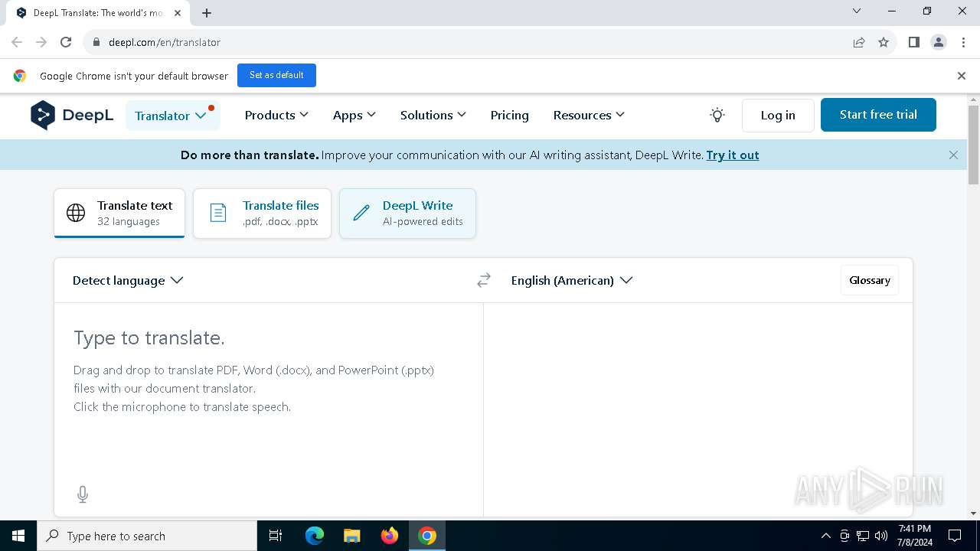Click the Log in button
Image resolution: width=980 pixels, height=551 pixels.
(778, 115)
